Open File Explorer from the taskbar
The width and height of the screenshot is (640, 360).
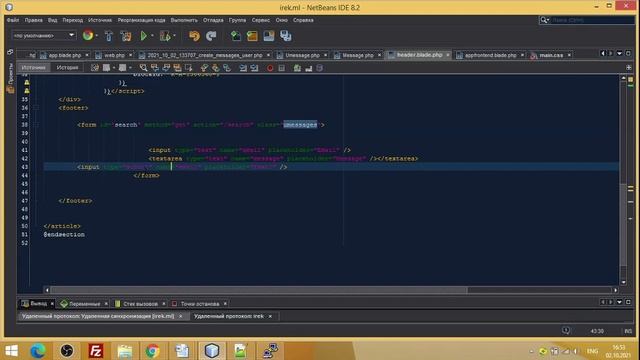point(124,351)
